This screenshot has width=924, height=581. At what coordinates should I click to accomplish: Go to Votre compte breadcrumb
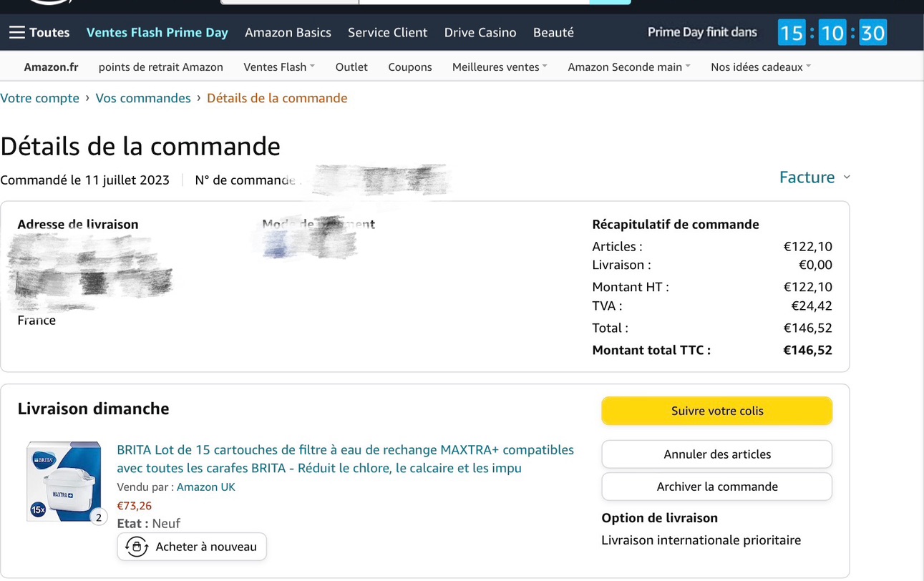39,98
